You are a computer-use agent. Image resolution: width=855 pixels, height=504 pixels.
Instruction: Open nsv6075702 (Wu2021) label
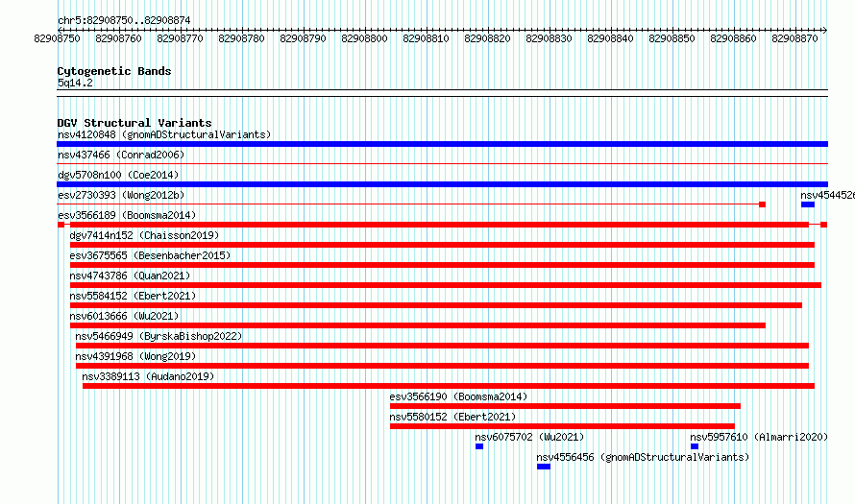click(529, 437)
